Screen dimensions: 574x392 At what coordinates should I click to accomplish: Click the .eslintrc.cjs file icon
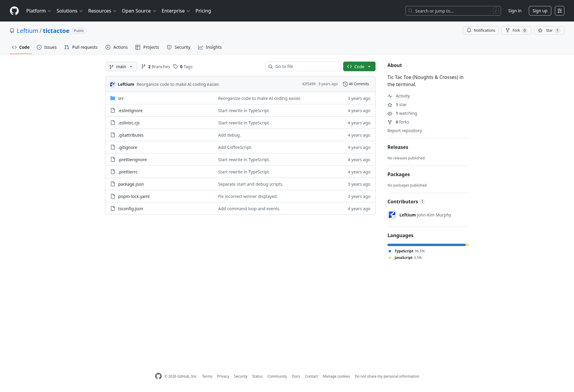113,123
